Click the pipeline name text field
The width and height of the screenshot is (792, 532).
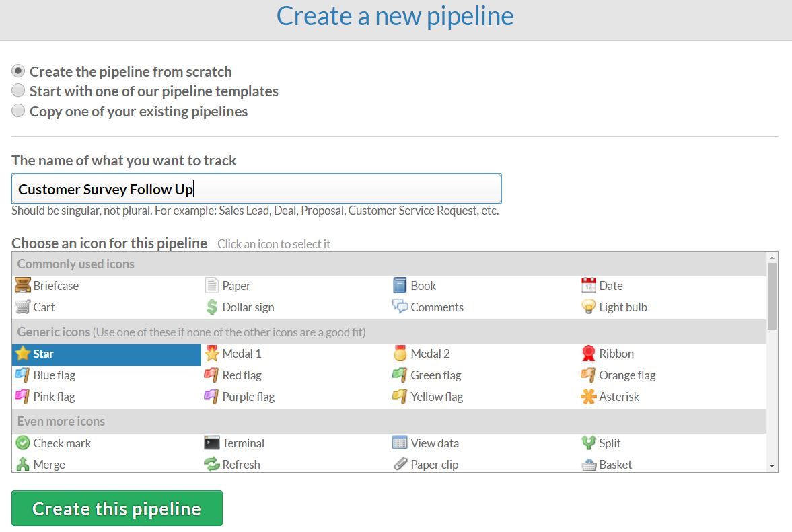point(256,189)
